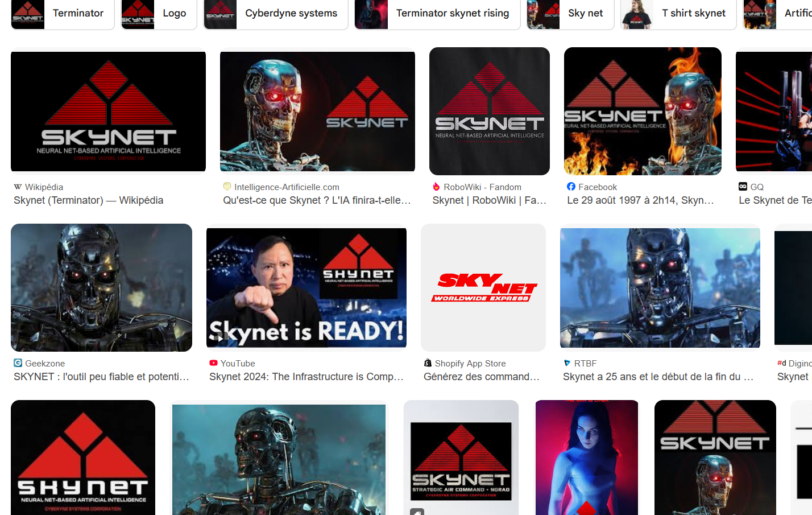Open the Geekzone Terminator endoskeleton thumbnail

point(101,287)
